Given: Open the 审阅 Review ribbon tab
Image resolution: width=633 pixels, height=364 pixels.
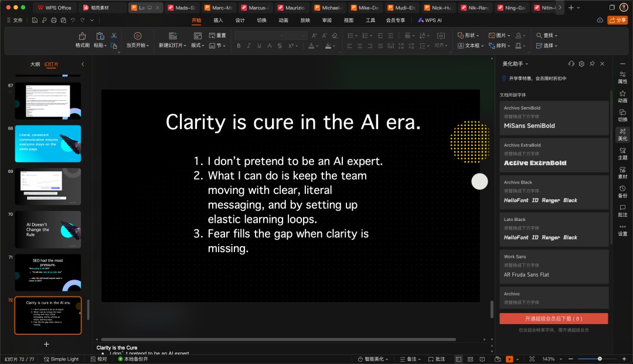Looking at the screenshot, I should [x=327, y=20].
